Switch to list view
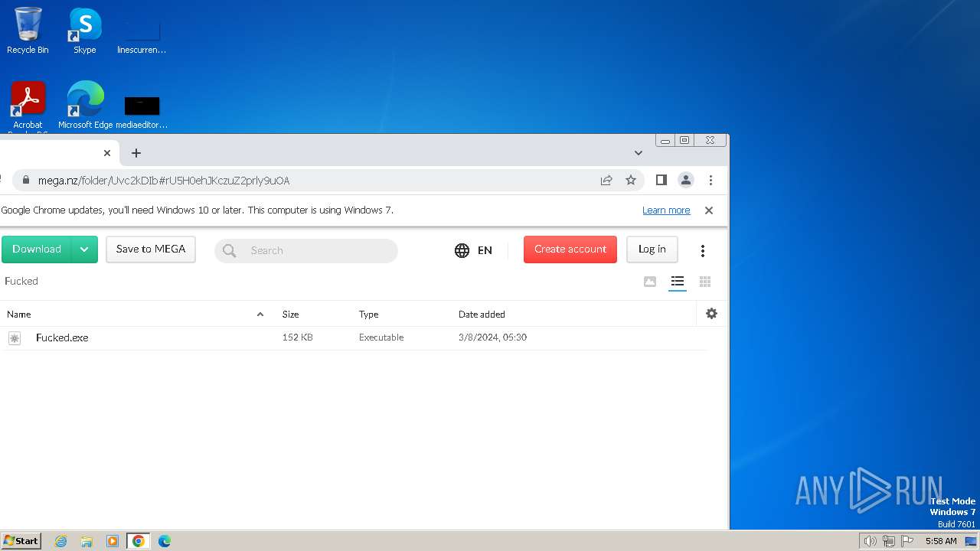This screenshot has width=980, height=551. click(x=678, y=282)
